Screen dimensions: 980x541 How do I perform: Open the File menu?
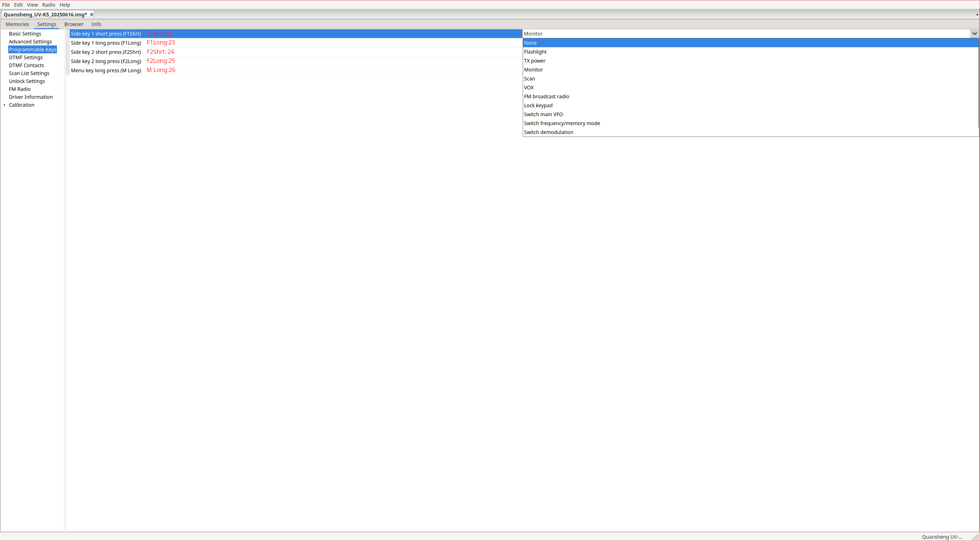pos(6,5)
